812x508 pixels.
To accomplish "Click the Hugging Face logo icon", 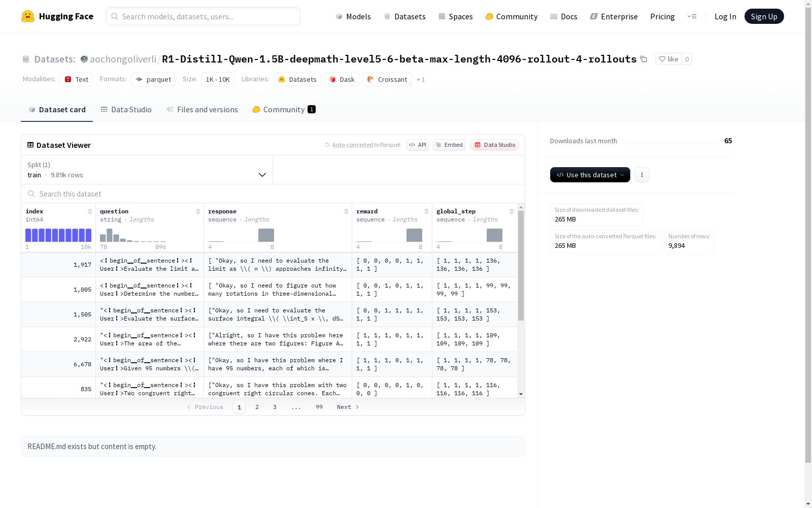I will (28, 16).
